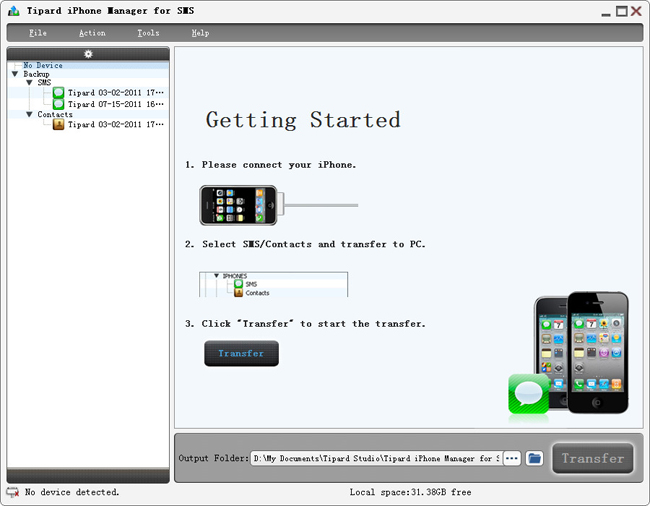
Task: Open the Help menu
Action: coord(200,33)
